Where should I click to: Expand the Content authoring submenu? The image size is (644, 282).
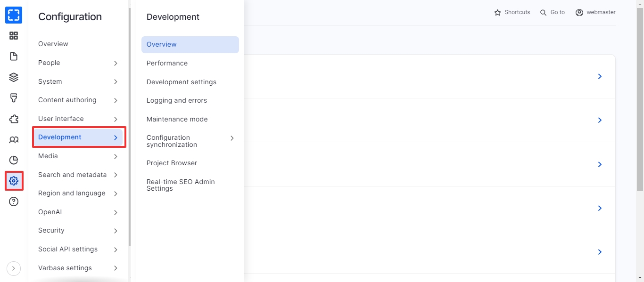[x=116, y=100]
